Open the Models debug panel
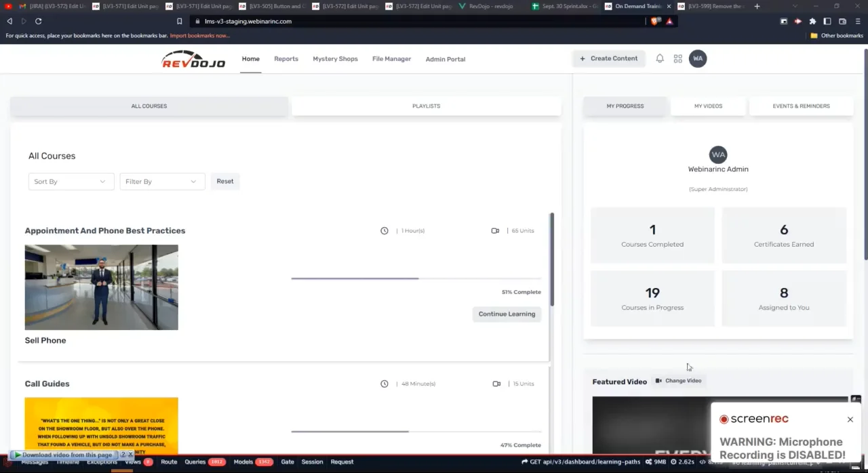 (252, 462)
